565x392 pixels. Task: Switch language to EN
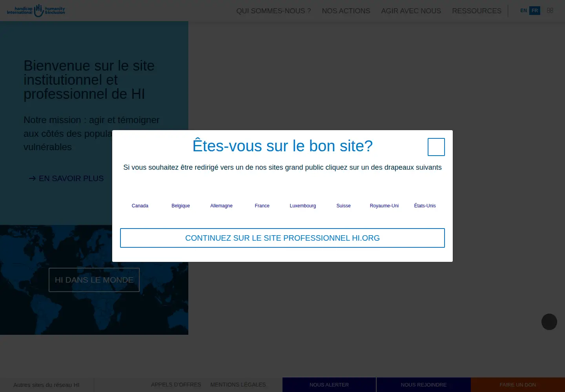[523, 11]
